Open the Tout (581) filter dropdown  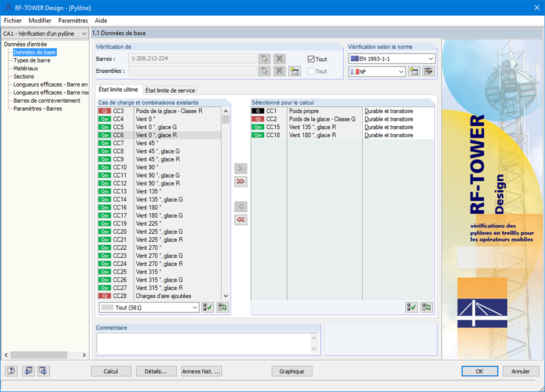149,308
